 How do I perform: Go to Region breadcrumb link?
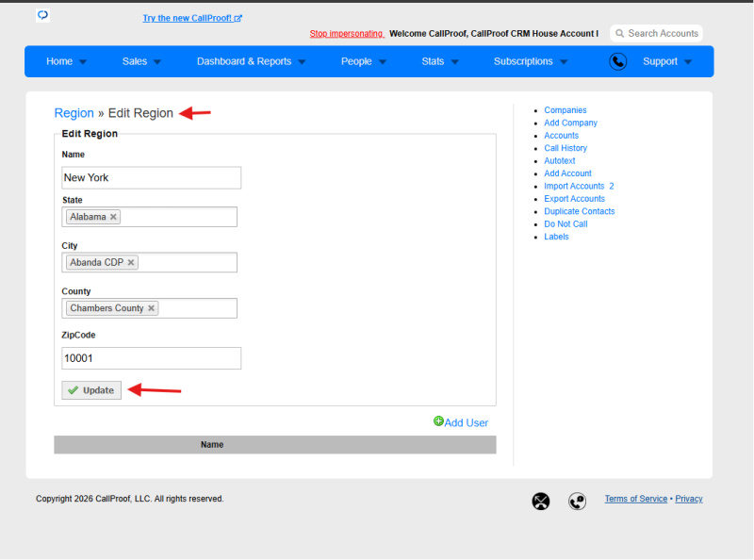pyautogui.click(x=74, y=113)
